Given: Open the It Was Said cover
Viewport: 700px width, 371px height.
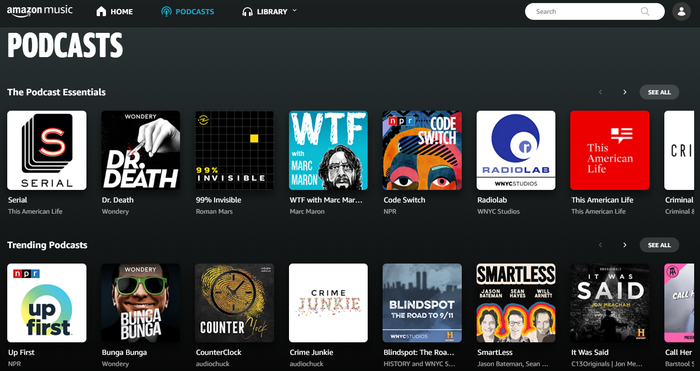Looking at the screenshot, I should point(610,303).
